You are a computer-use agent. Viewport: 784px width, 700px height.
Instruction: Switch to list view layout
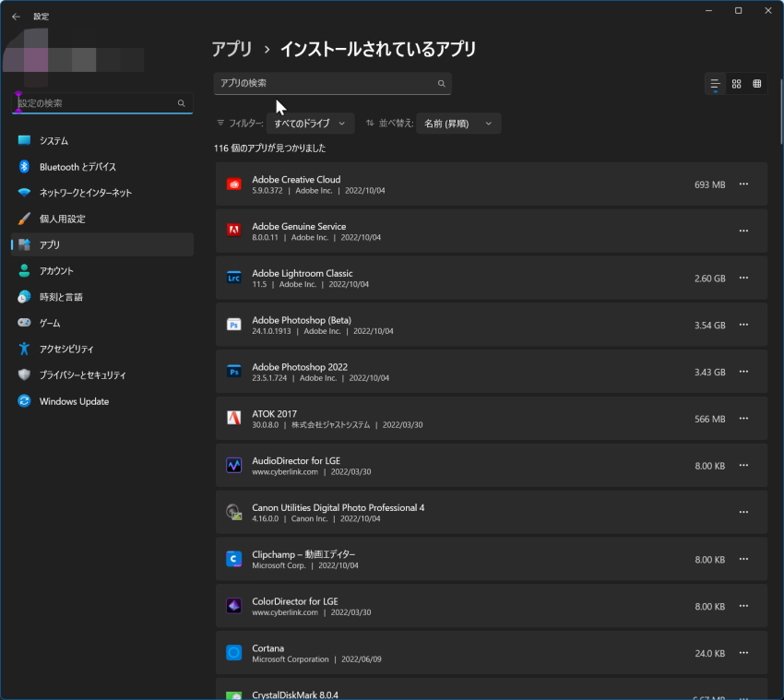coord(715,84)
